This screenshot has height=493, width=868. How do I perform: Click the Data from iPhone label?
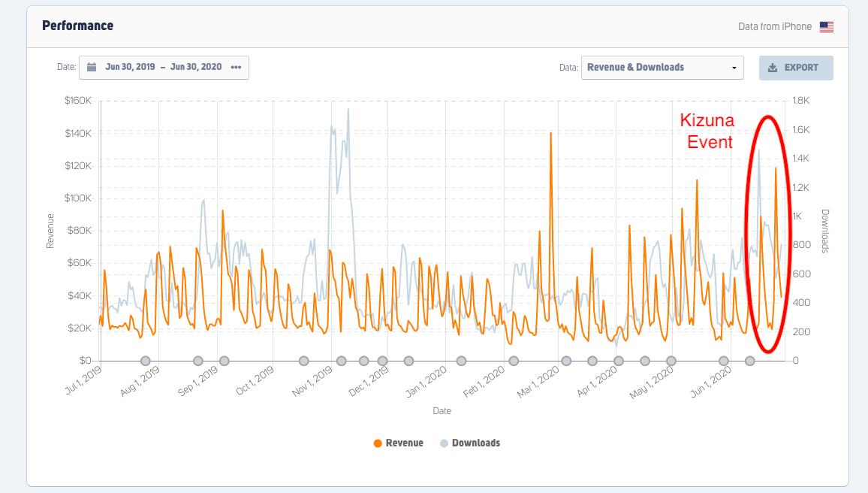click(775, 26)
